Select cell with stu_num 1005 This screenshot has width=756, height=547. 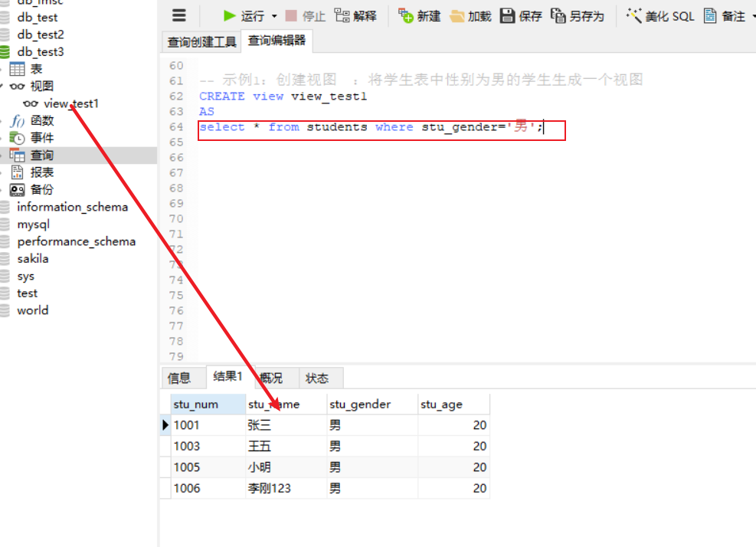pyautogui.click(x=208, y=467)
